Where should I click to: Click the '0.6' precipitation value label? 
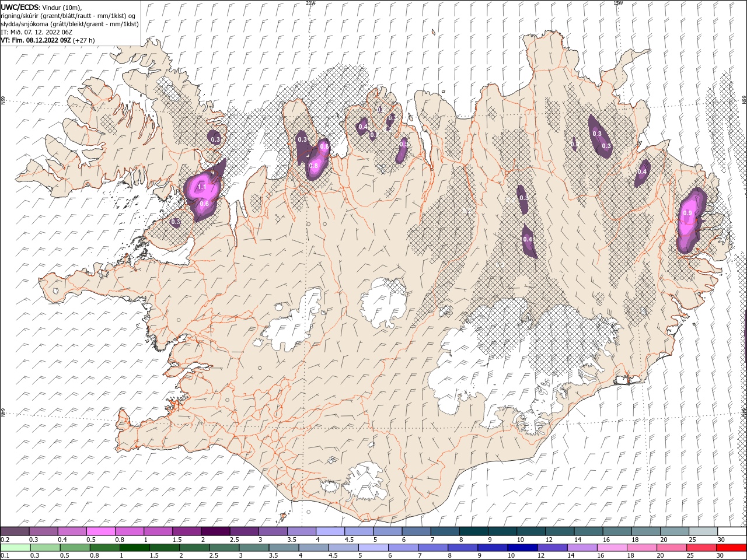tap(204, 204)
